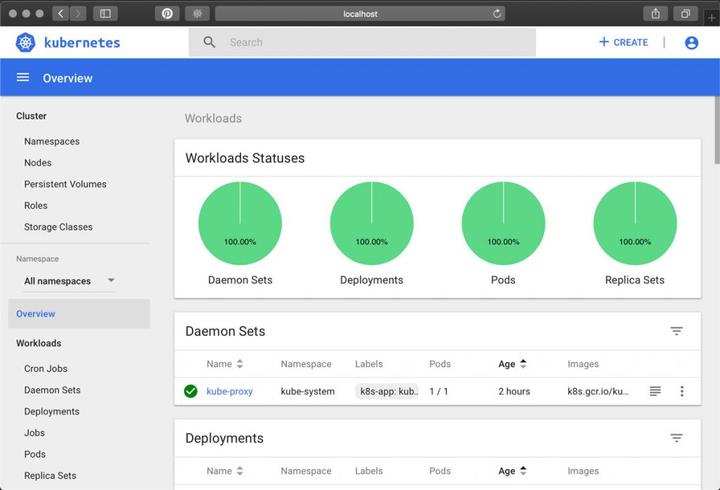Open Deployments in sidebar
Viewport: 720px width, 490px height.
coord(52,411)
